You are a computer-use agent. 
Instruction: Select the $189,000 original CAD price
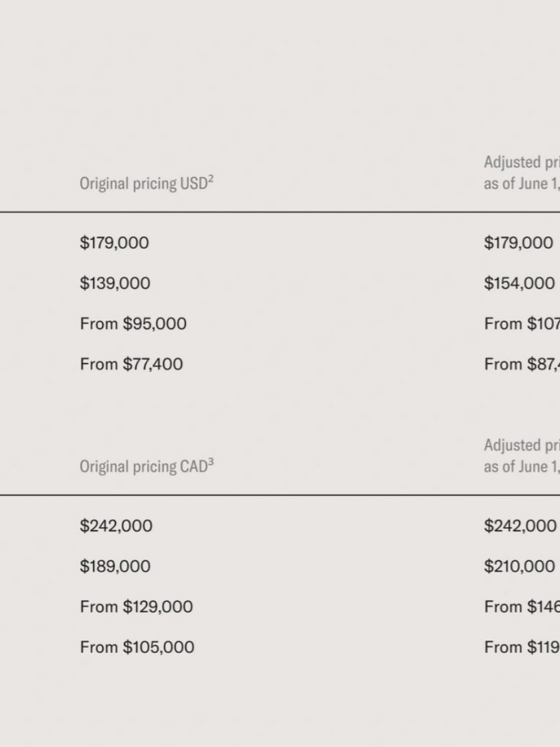click(115, 566)
